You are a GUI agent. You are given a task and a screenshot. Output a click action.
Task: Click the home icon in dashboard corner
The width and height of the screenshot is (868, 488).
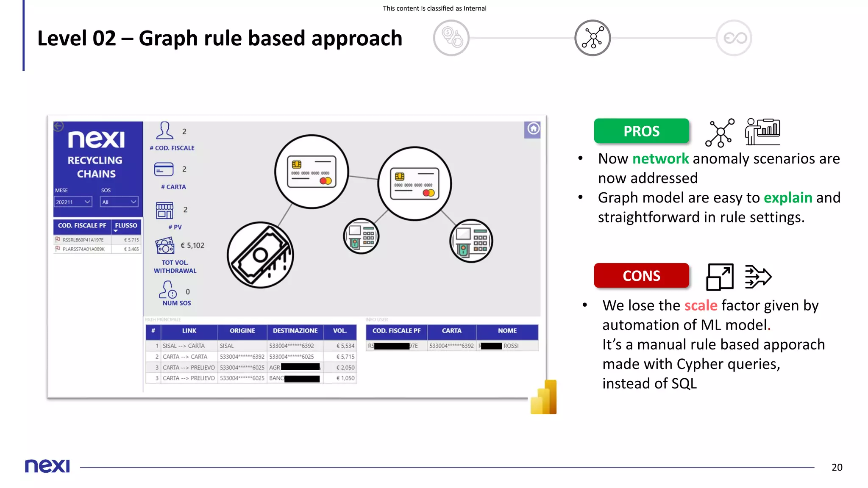533,129
